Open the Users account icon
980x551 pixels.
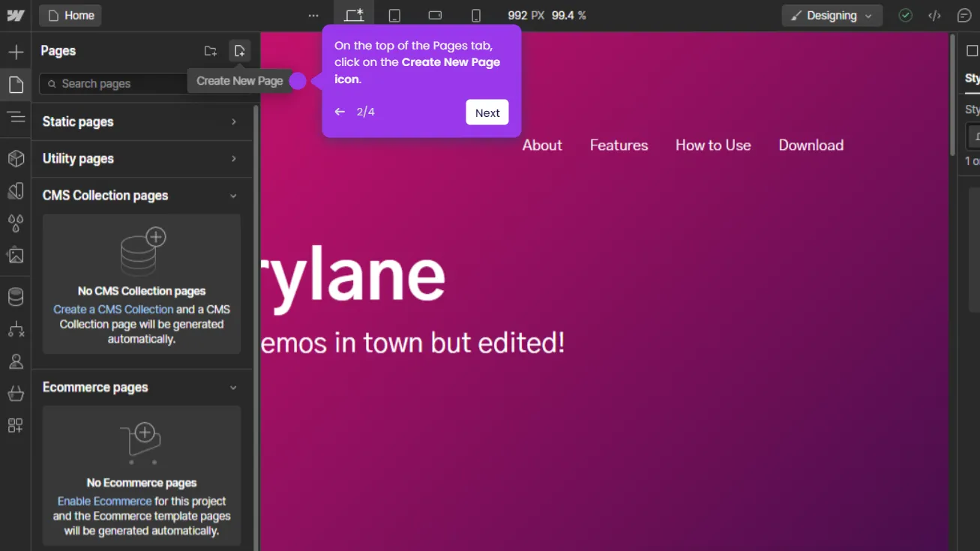16,361
